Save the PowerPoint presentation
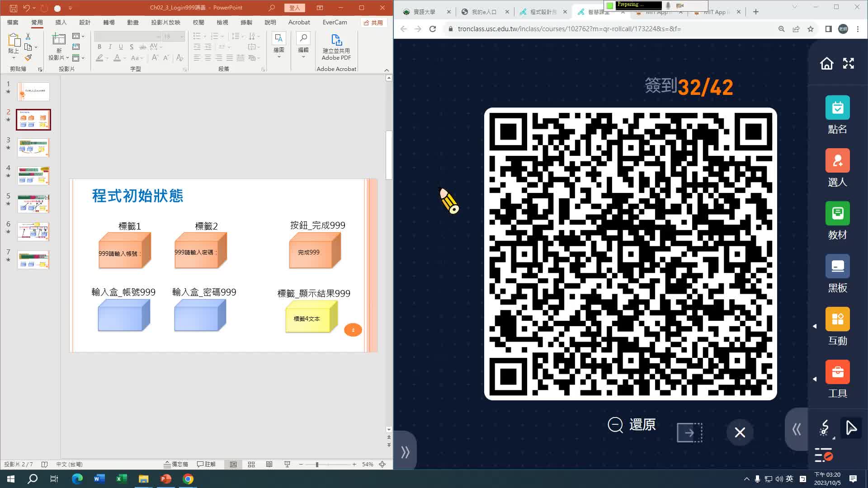The image size is (868, 488). [x=14, y=8]
